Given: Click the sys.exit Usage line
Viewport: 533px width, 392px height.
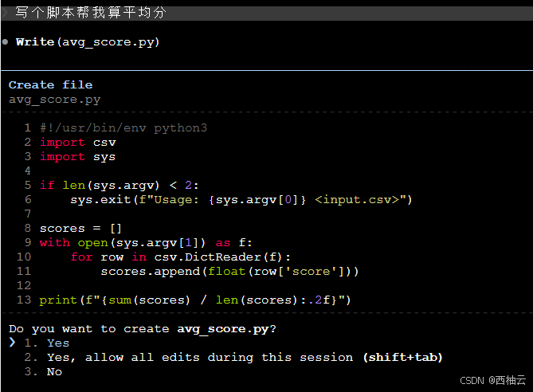Looking at the screenshot, I should click(241, 199).
